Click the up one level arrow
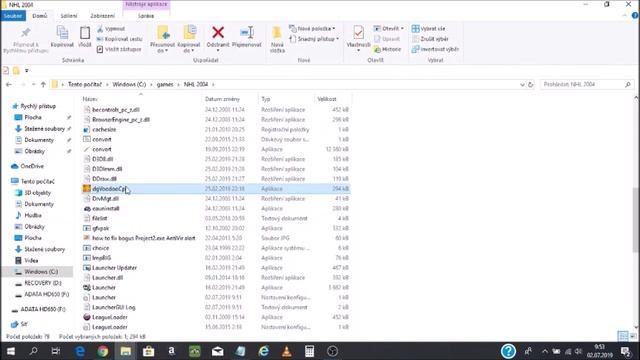The width and height of the screenshot is (640, 360). coord(43,84)
